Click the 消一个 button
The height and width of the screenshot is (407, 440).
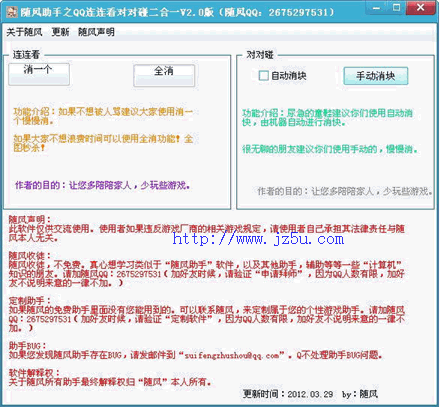pyautogui.click(x=39, y=74)
